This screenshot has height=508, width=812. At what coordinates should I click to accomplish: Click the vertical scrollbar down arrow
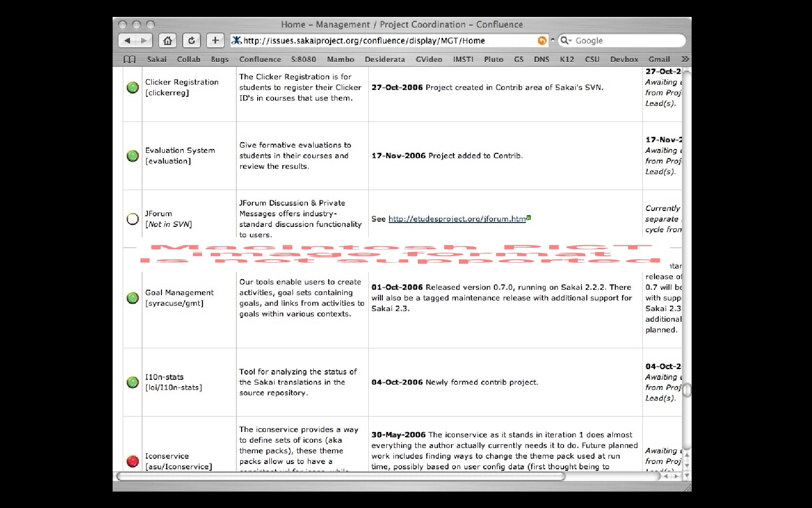click(686, 476)
